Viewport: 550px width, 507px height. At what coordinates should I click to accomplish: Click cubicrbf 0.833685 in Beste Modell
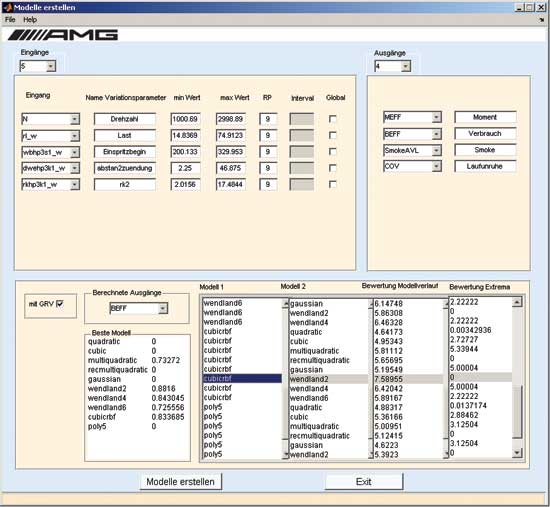(x=136, y=417)
